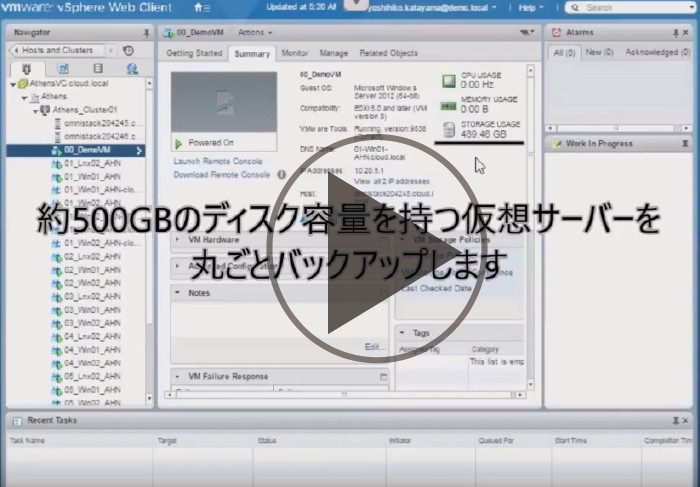This screenshot has width=700, height=487.
Task: Select 04_Win02_AHN virtual machine
Action: click(x=92, y=363)
